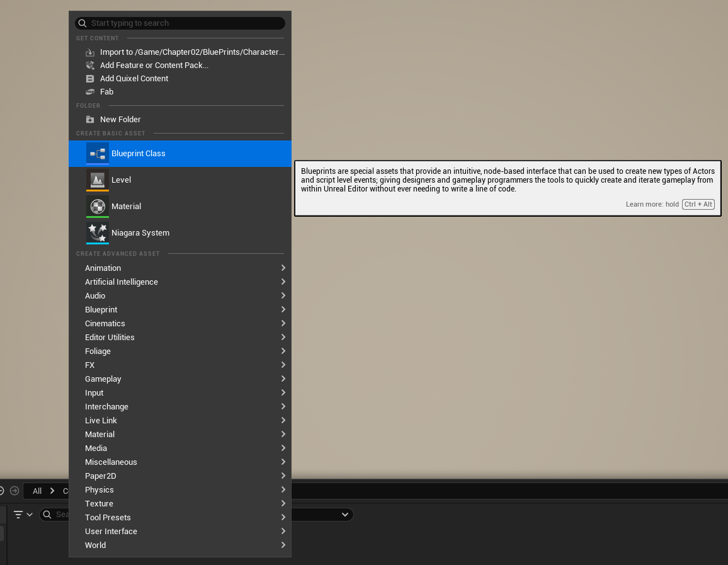Open the Input submenu

pyautogui.click(x=179, y=393)
